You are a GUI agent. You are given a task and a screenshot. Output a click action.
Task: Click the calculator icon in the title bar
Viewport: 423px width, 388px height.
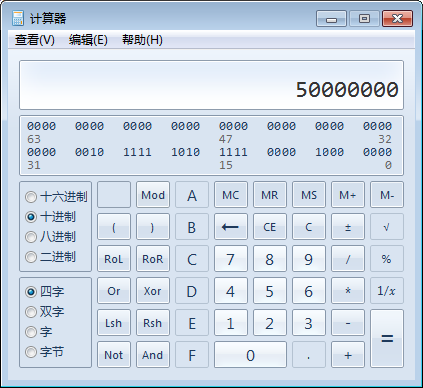click(x=18, y=18)
